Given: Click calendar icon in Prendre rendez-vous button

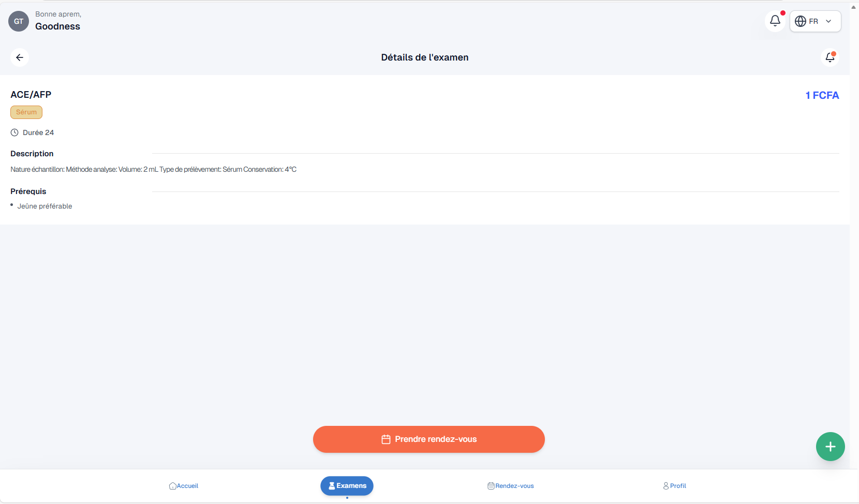Looking at the screenshot, I should click(386, 439).
